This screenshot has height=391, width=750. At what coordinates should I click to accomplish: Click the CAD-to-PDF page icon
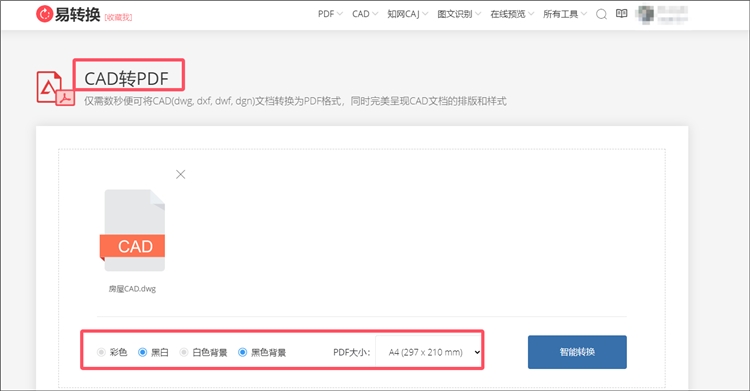55,88
